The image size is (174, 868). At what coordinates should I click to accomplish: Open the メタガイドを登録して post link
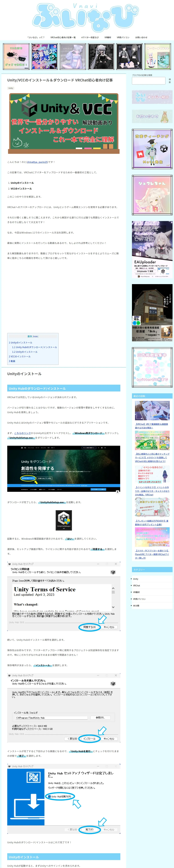click(152, 458)
